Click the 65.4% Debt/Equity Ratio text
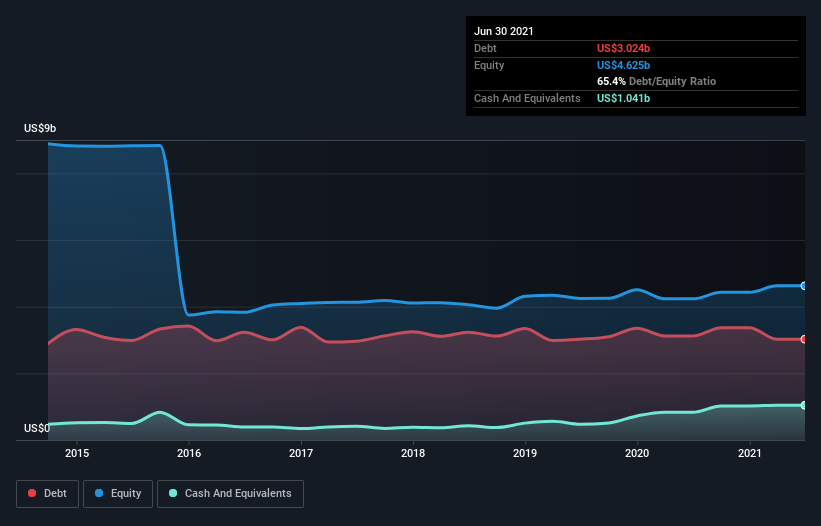821x526 pixels. pyautogui.click(x=657, y=81)
